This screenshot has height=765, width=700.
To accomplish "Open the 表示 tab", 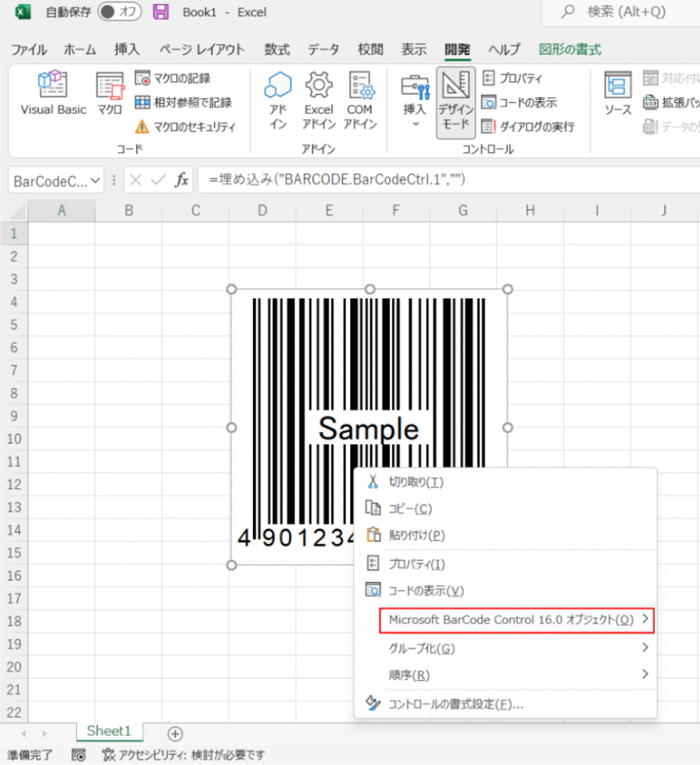I will tap(414, 49).
